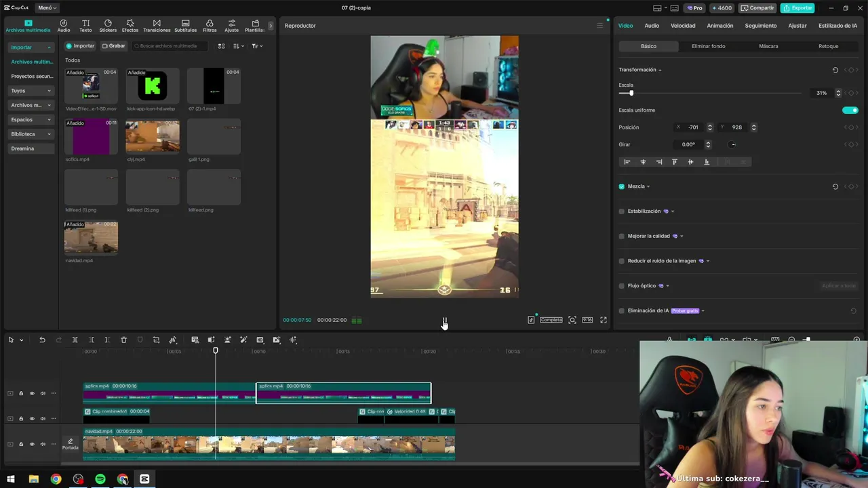Open the Filtros panel

pyautogui.click(x=210, y=26)
